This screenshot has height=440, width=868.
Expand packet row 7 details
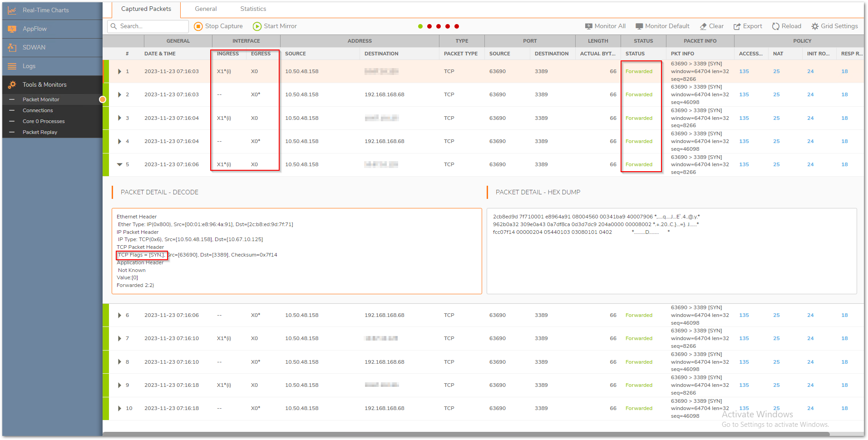(x=120, y=338)
